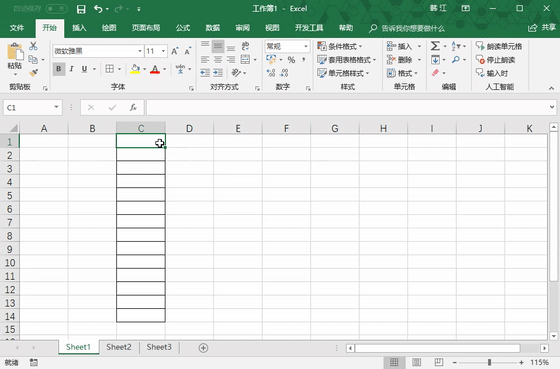Save the workbook with the floppy icon
The image size is (560, 369).
[81, 9]
